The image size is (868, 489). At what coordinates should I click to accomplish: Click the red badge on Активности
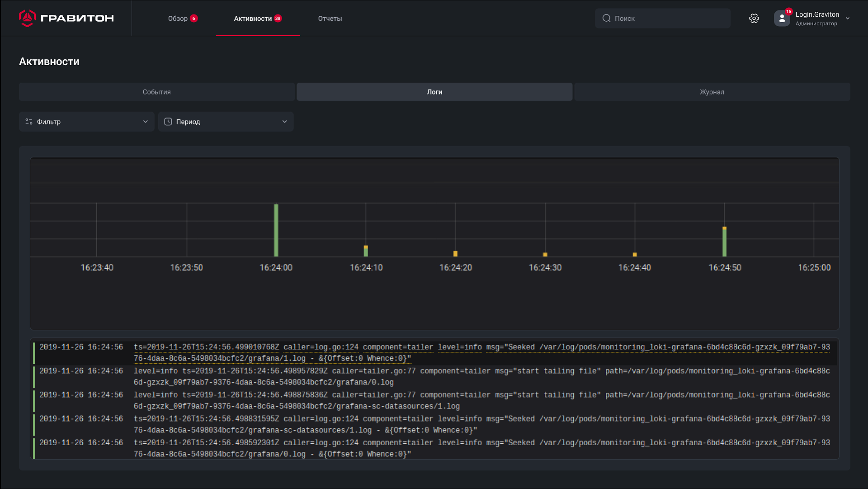[x=278, y=19]
